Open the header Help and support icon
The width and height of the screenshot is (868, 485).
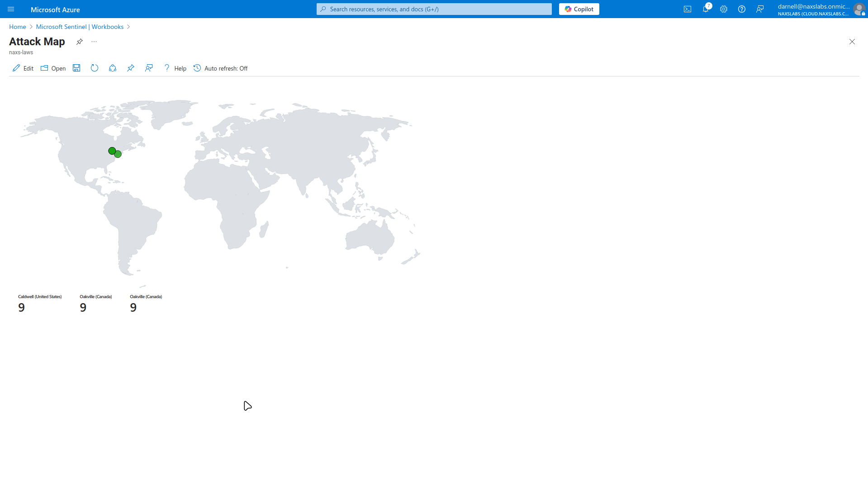[x=742, y=9]
